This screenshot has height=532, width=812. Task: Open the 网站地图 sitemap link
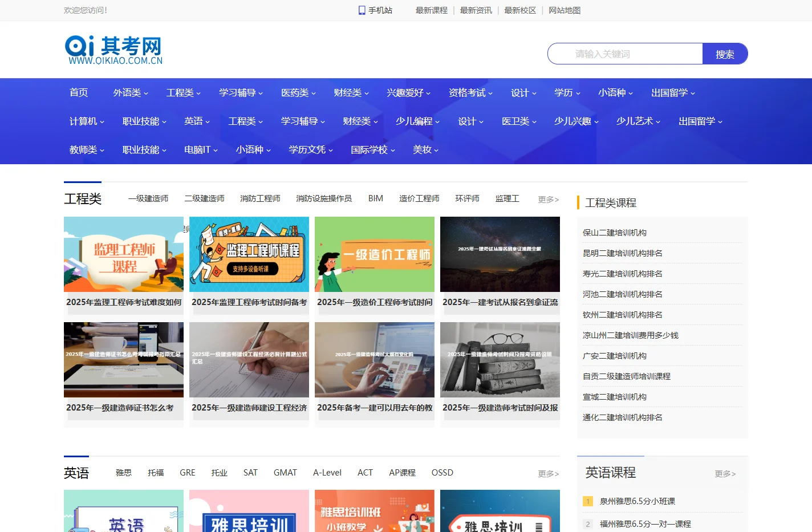coord(565,10)
